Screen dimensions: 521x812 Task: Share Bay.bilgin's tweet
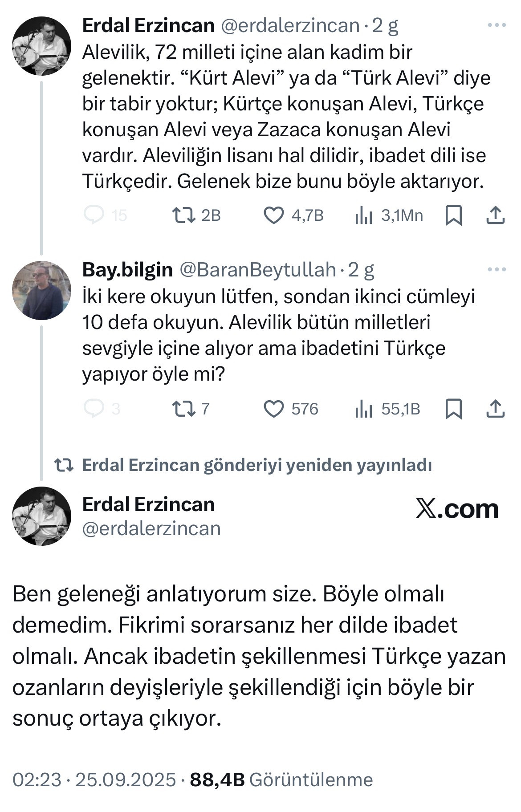coord(495,409)
